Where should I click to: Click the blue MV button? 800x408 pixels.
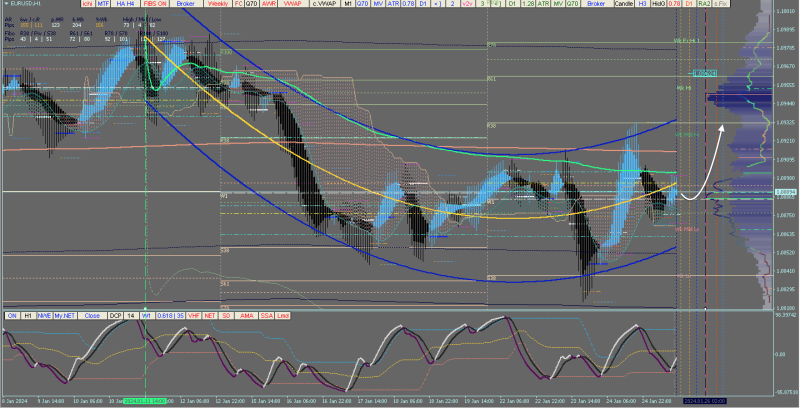point(378,4)
